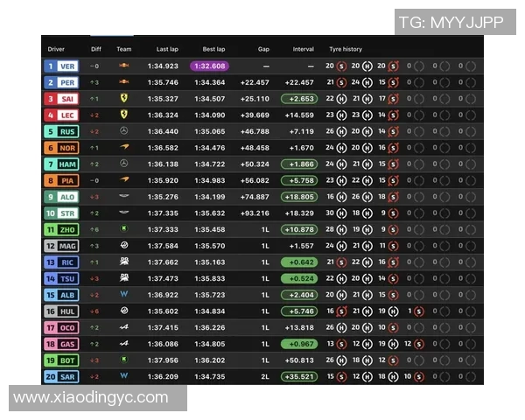Sort by Driver column header
Image resolution: width=525 pixels, height=420 pixels.
[x=56, y=49]
